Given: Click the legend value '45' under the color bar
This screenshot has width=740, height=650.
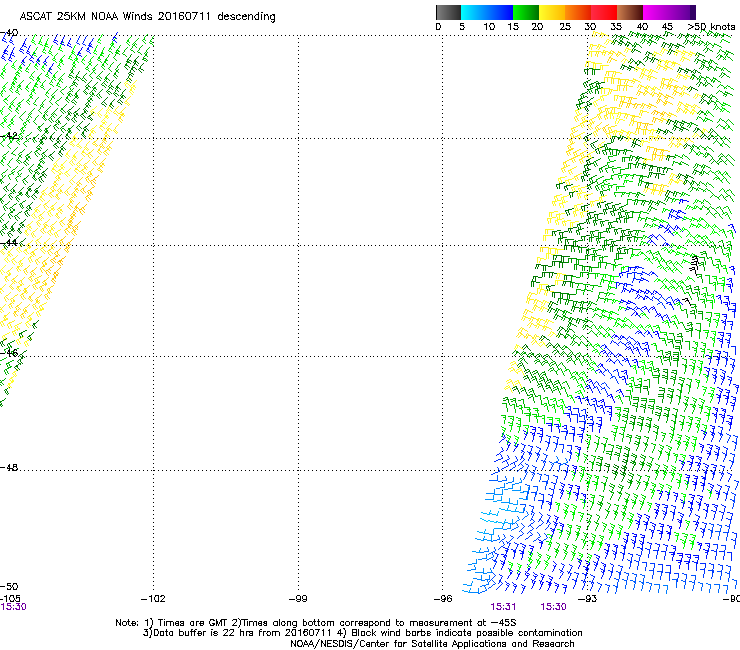Looking at the screenshot, I should tap(667, 27).
